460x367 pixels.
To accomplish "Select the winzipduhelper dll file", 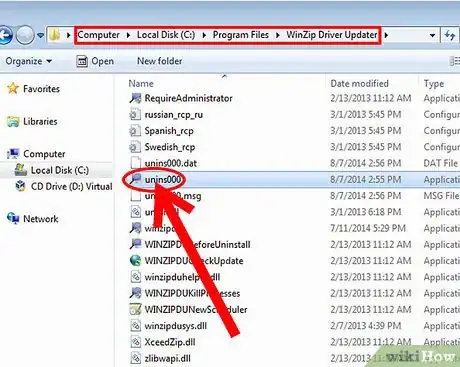I will click(182, 277).
